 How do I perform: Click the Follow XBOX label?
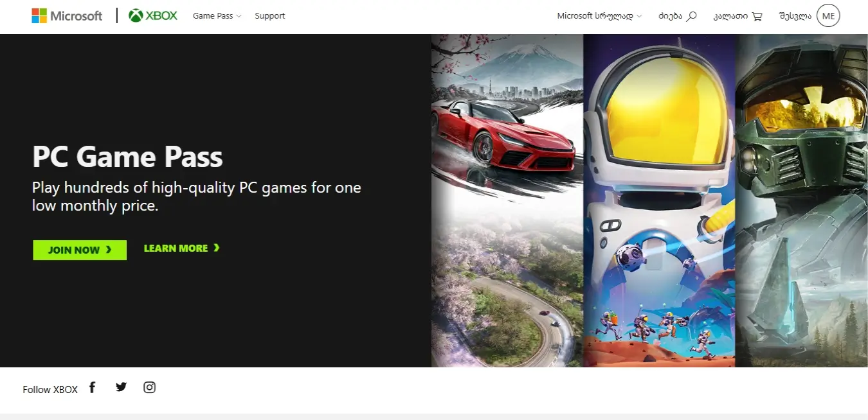click(x=50, y=389)
